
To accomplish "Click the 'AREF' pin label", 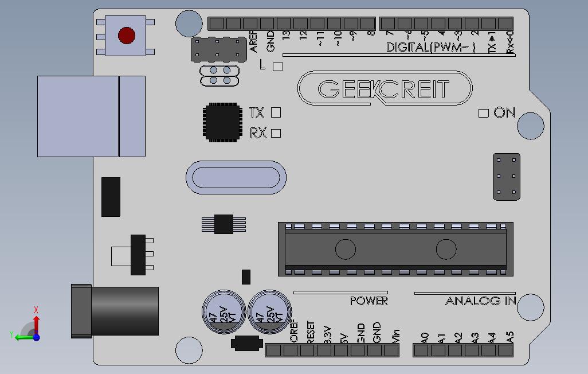I will click(253, 41).
